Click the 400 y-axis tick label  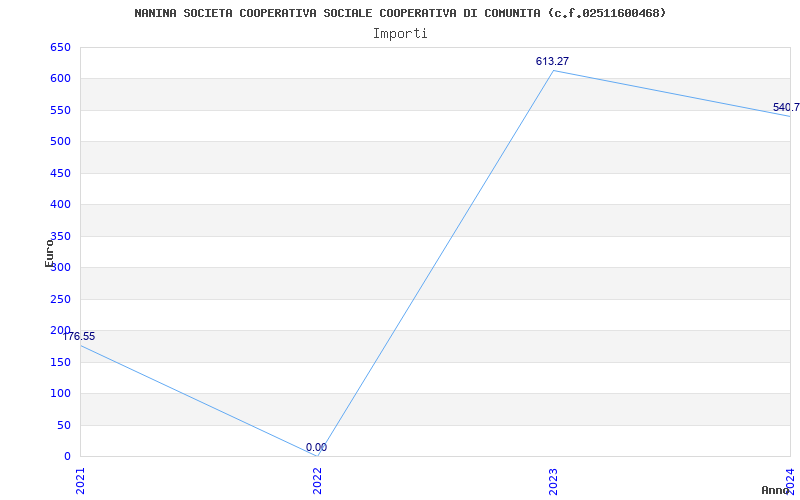[60, 204]
